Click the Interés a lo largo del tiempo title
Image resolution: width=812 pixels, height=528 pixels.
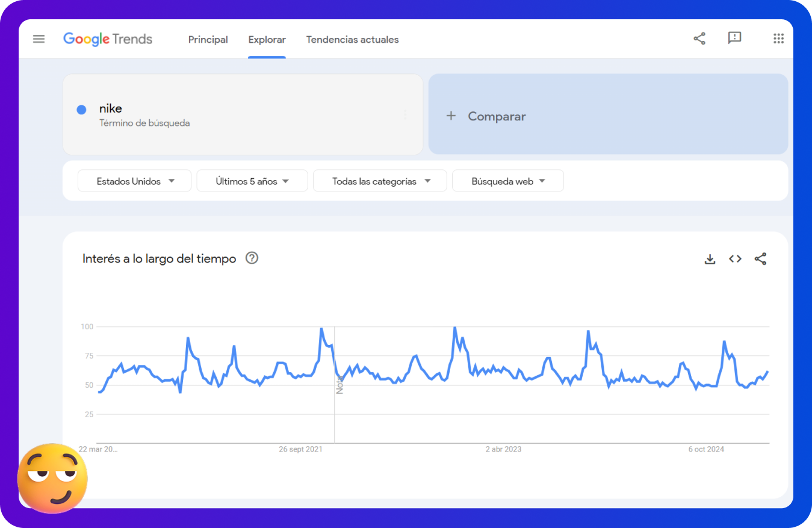click(159, 259)
